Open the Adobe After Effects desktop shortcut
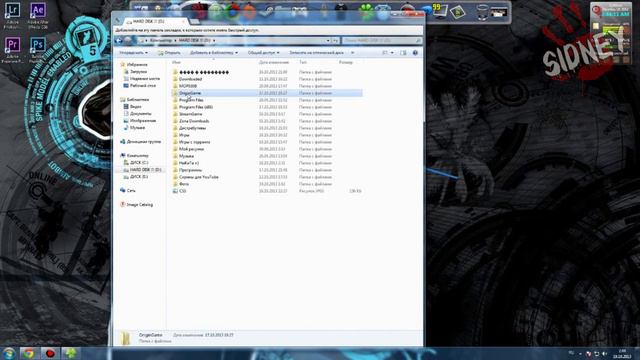 [x=38, y=15]
